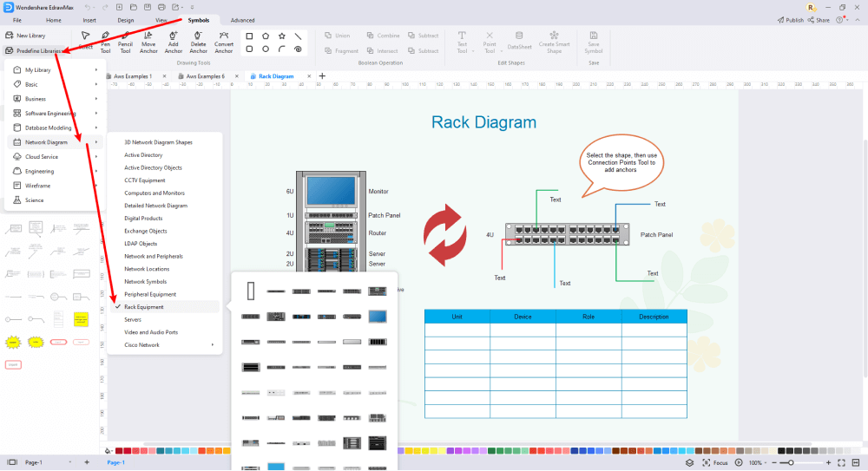This screenshot has height=471, width=868.
Task: Open the zoom percentage dropdown
Action: (759, 462)
